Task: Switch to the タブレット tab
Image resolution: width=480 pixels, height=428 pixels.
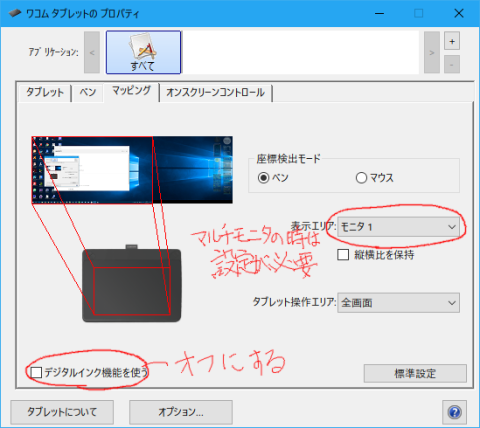Action: point(45,92)
